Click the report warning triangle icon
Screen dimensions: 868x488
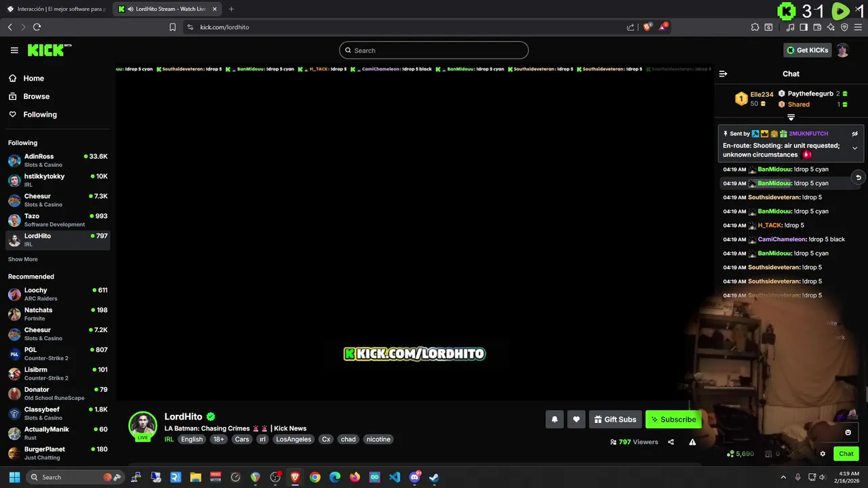pyautogui.click(x=692, y=442)
